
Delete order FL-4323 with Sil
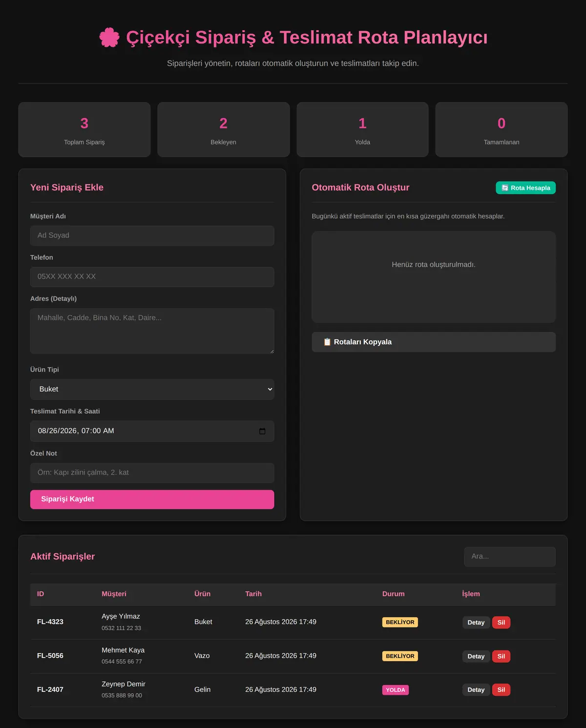click(x=501, y=623)
